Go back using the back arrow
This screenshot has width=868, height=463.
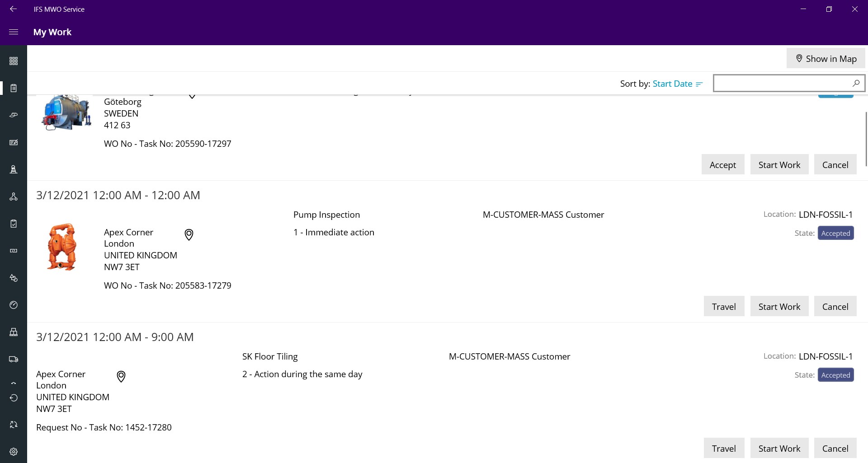coord(14,9)
